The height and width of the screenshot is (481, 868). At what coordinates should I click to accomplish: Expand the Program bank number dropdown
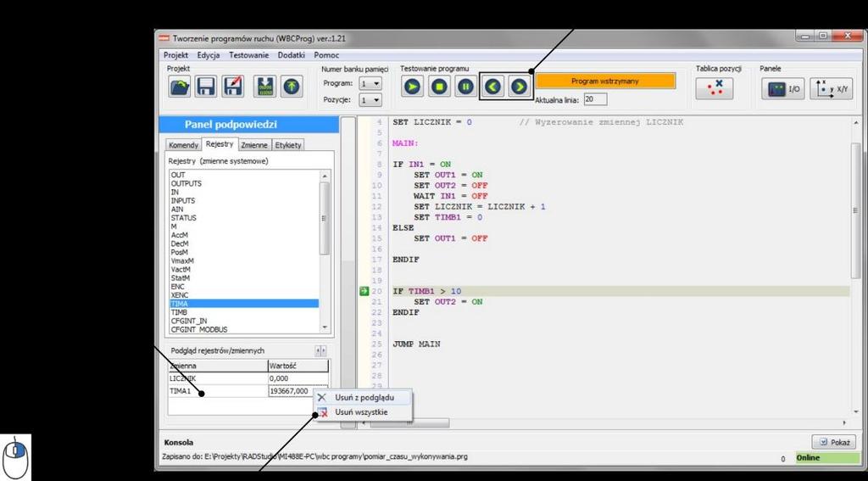370,84
